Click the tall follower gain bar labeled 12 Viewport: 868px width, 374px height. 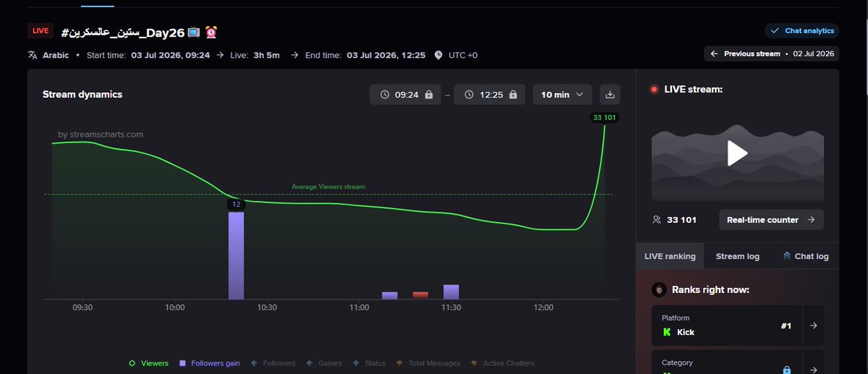pyautogui.click(x=236, y=255)
